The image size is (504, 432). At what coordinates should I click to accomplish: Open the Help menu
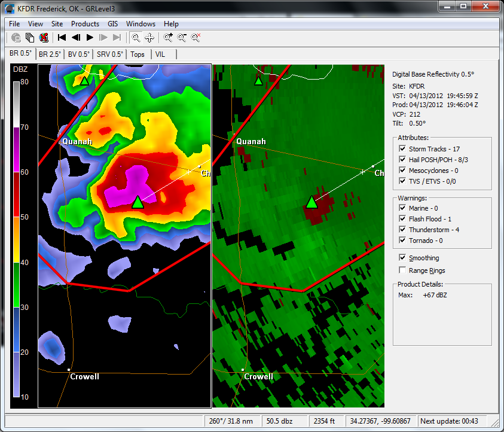(171, 24)
